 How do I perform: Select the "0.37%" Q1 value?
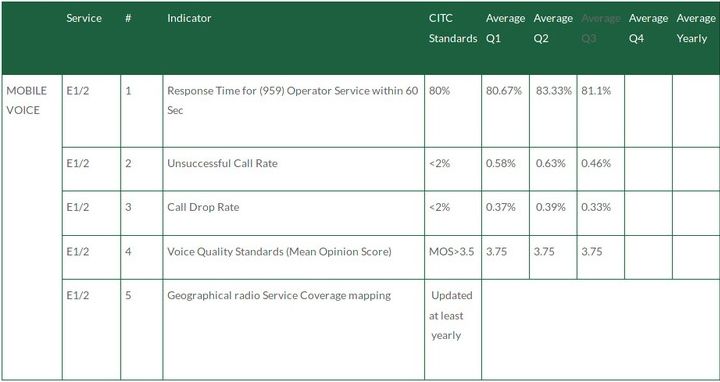501,207
